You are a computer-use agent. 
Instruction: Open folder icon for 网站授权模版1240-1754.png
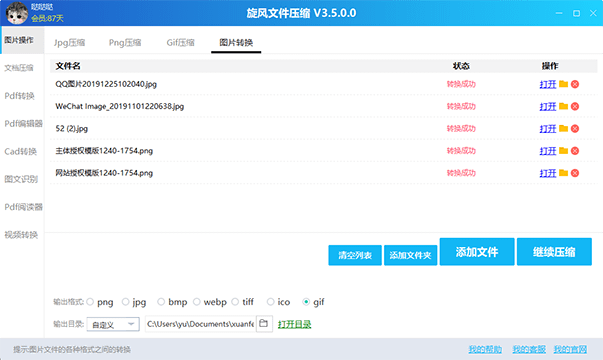coord(563,173)
